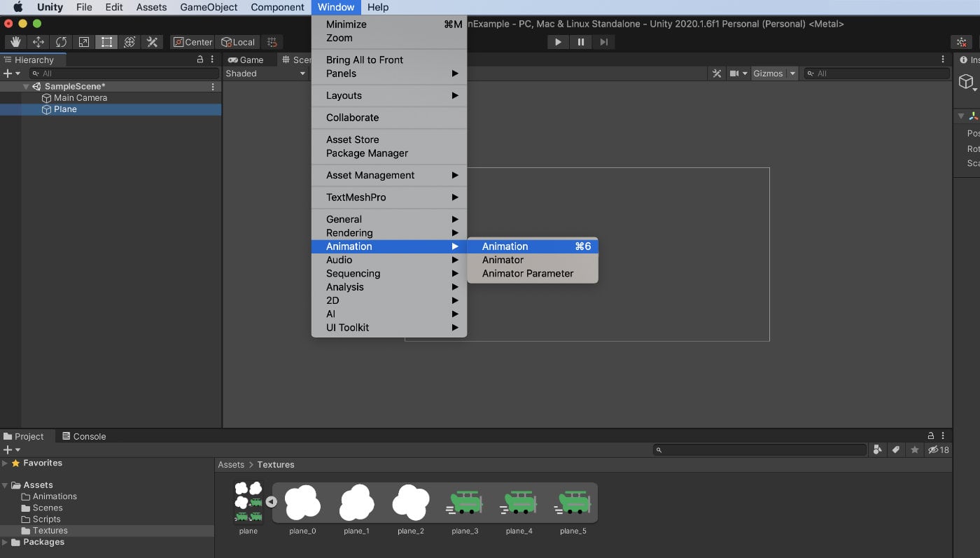Open the Shaded draw mode dropdown
The image size is (980, 558).
[266, 74]
